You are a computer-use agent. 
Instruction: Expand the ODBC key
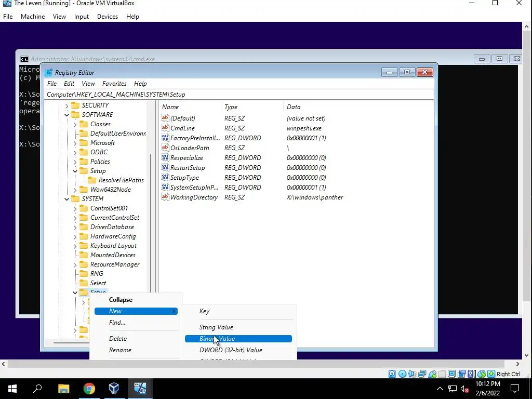[x=75, y=153]
